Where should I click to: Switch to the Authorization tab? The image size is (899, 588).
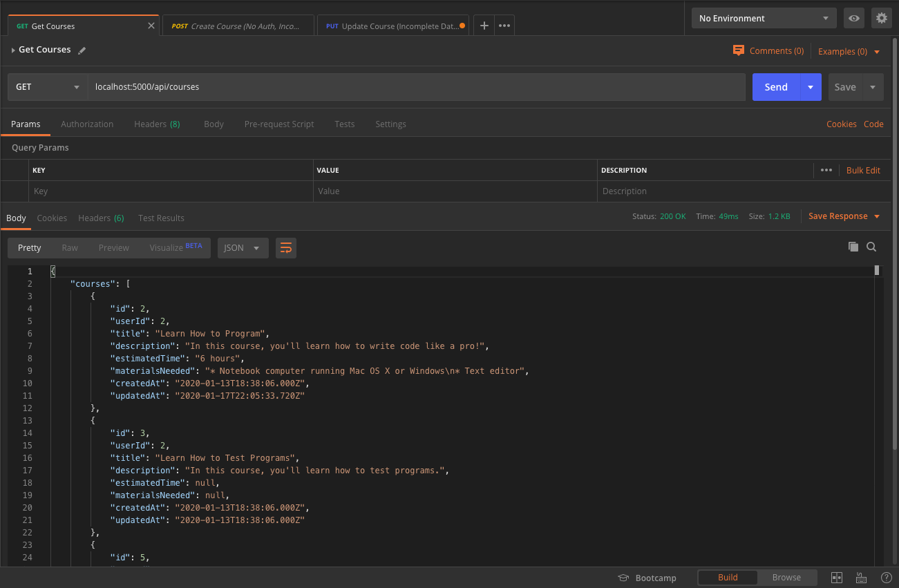[87, 124]
